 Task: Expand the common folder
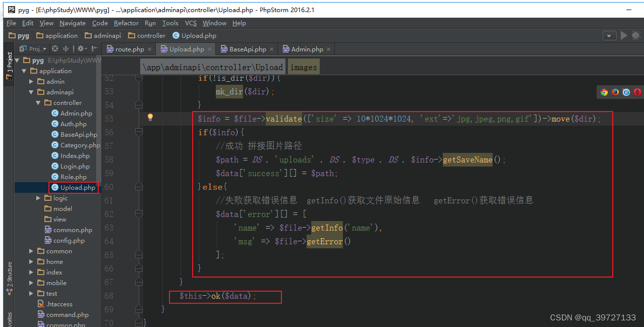point(31,251)
